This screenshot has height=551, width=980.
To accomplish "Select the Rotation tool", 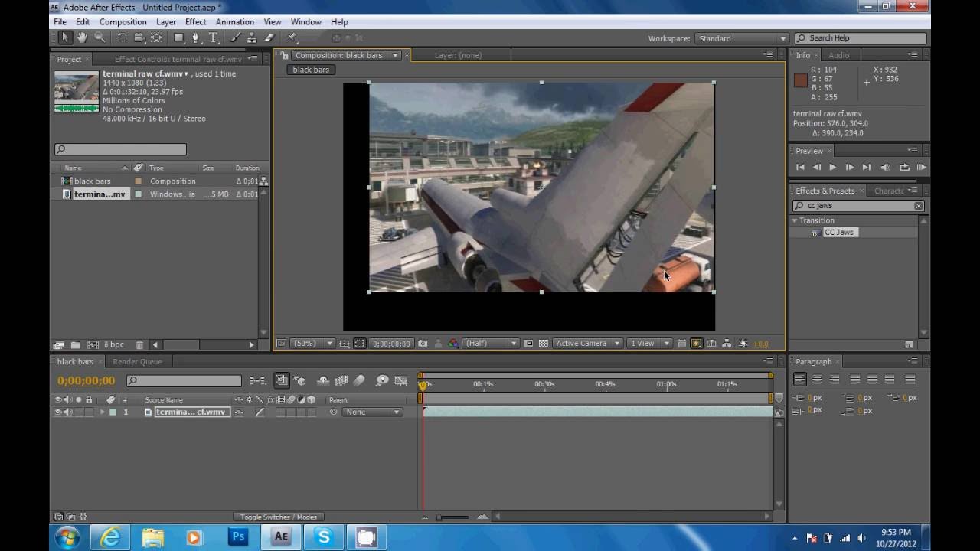I will pos(122,37).
